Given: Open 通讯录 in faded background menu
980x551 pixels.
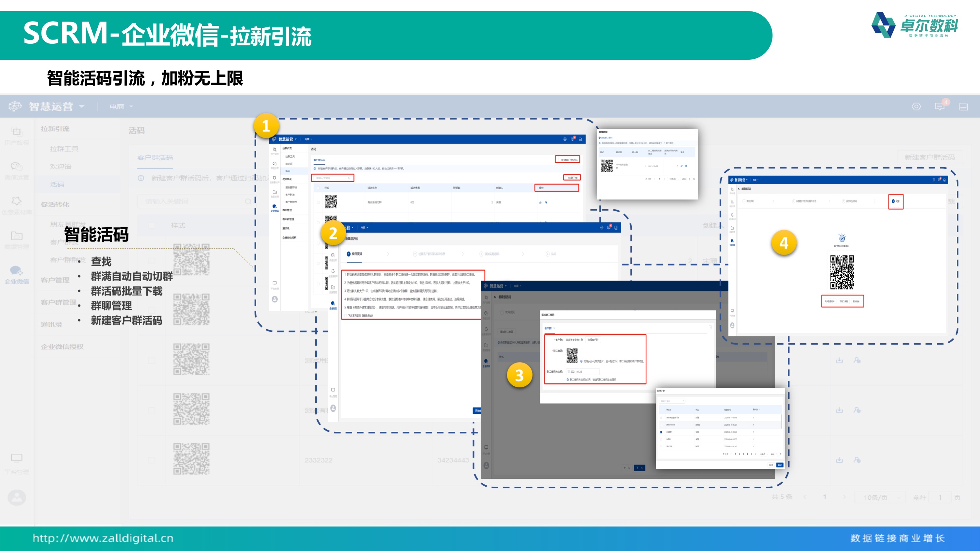Looking at the screenshot, I should pyautogui.click(x=51, y=324).
